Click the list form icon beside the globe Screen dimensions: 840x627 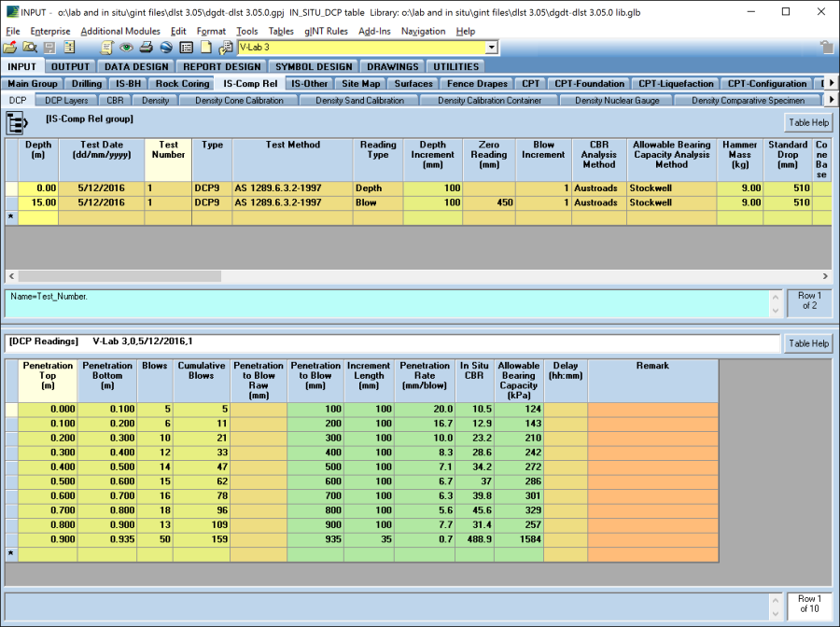coord(186,48)
